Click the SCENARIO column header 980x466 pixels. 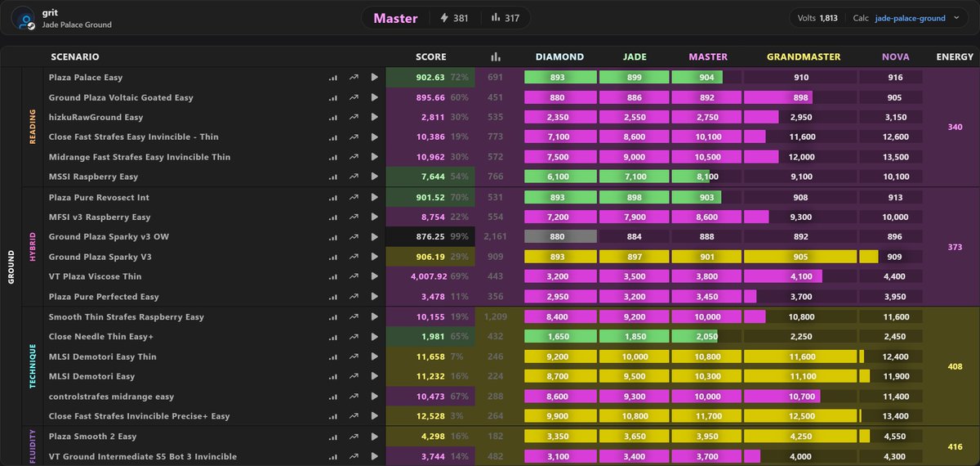pyautogui.click(x=75, y=57)
